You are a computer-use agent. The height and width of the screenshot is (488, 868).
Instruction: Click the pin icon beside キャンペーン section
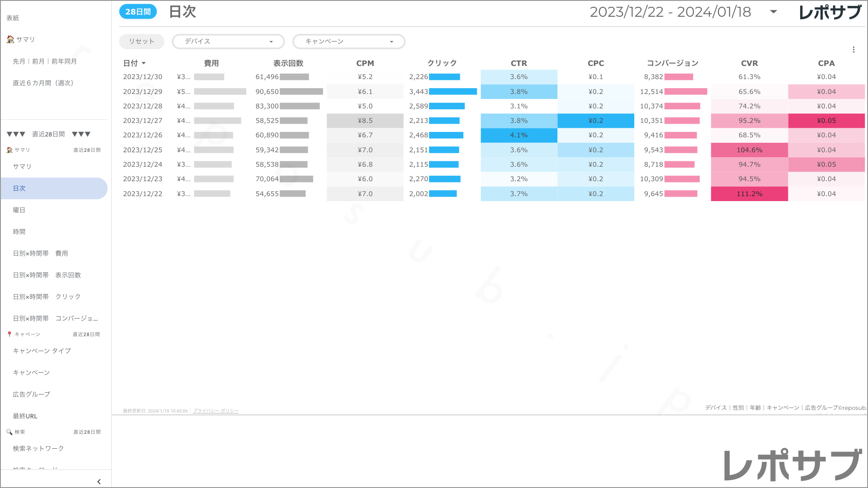click(x=9, y=334)
